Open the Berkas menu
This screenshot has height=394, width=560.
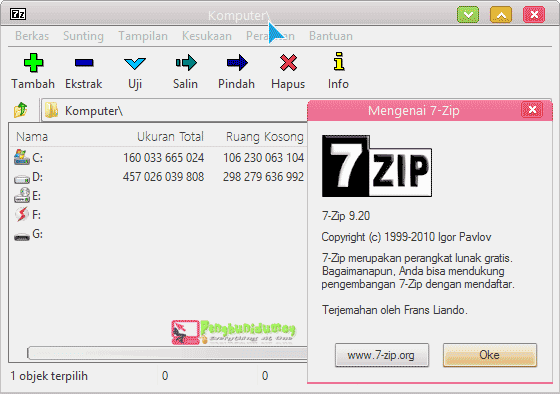pyautogui.click(x=32, y=36)
